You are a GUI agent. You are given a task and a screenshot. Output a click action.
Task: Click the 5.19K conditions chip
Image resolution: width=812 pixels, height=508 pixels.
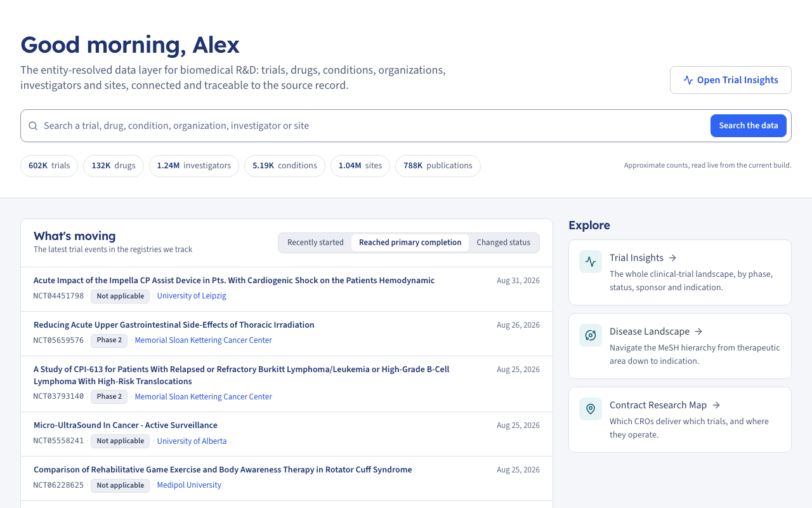(285, 166)
